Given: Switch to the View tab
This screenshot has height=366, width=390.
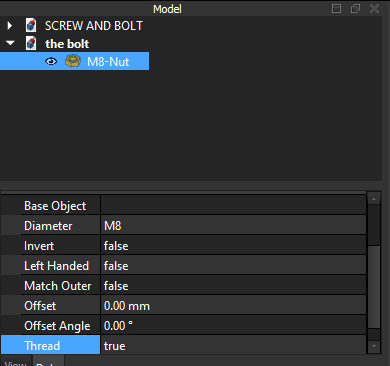Looking at the screenshot, I should (15, 363).
